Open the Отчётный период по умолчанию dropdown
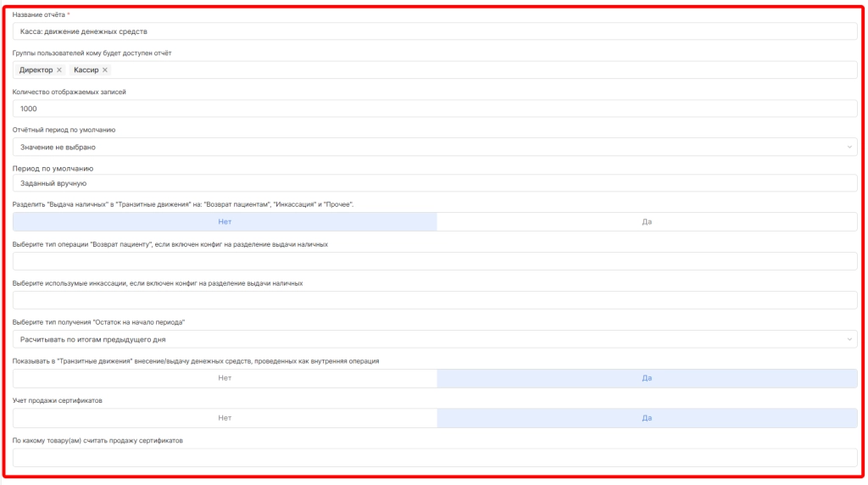Screen dimensions: 868x485 click(x=434, y=147)
